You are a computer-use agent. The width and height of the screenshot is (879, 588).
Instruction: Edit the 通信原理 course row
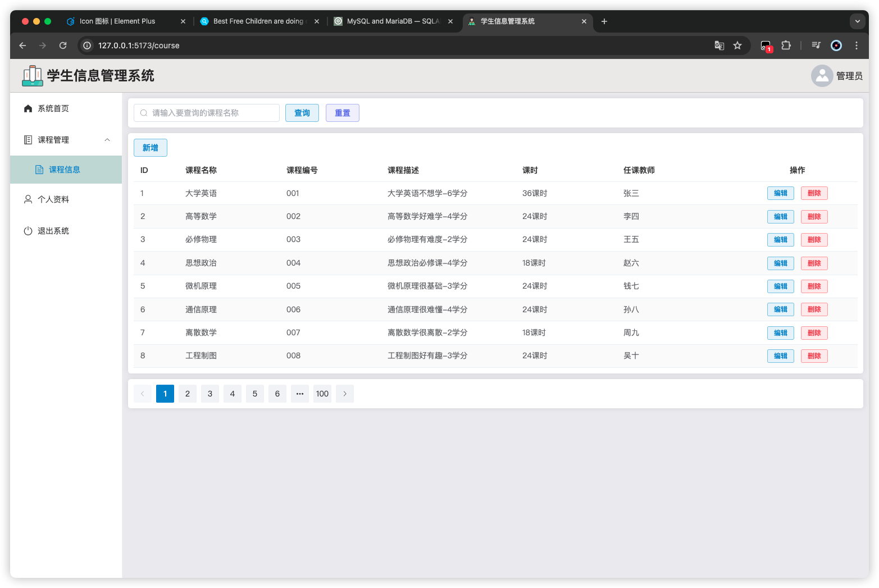pyautogui.click(x=781, y=309)
